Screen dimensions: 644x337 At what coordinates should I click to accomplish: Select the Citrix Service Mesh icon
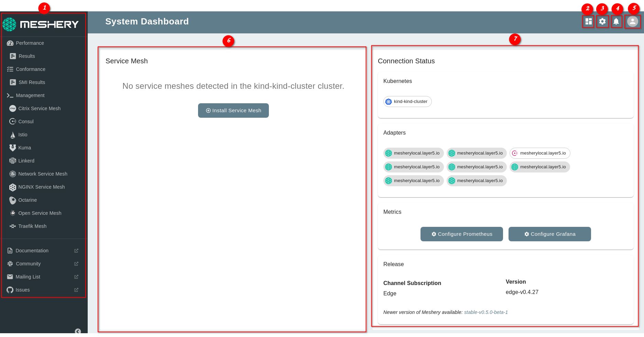pos(13,108)
